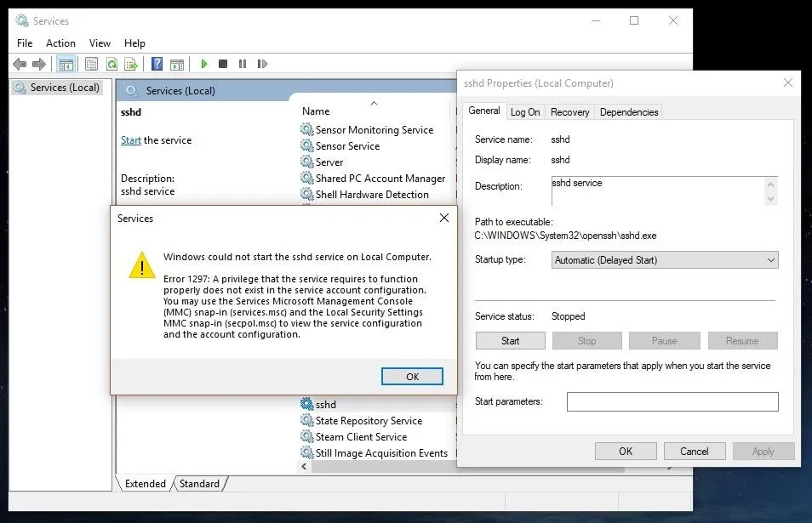Click gear icon of State Repository Service

(307, 420)
